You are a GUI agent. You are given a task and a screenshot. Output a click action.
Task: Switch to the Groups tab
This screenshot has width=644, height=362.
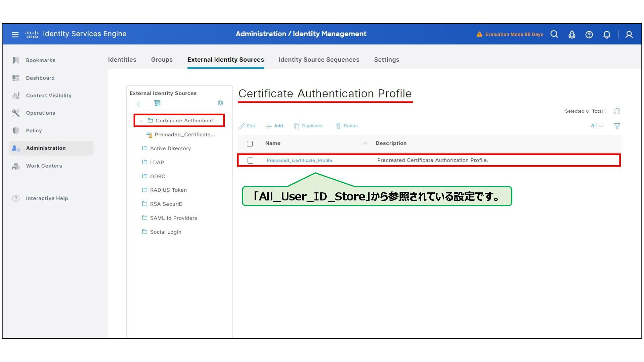click(x=162, y=60)
